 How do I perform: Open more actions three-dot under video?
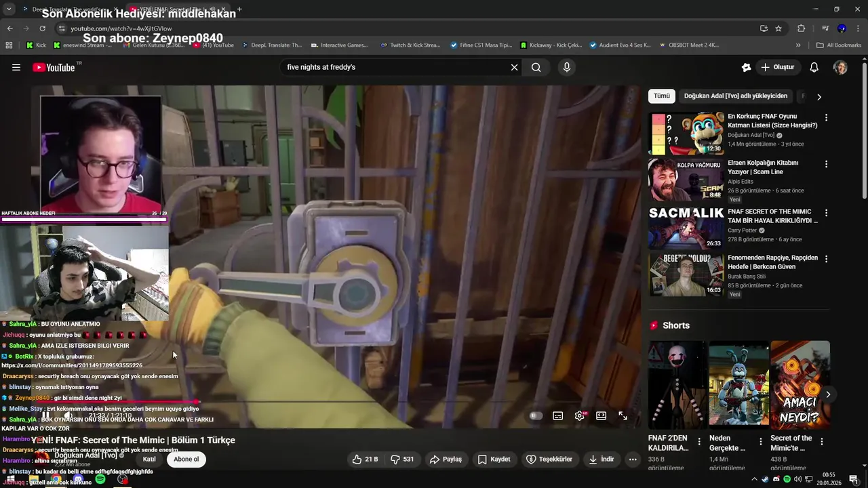click(633, 459)
